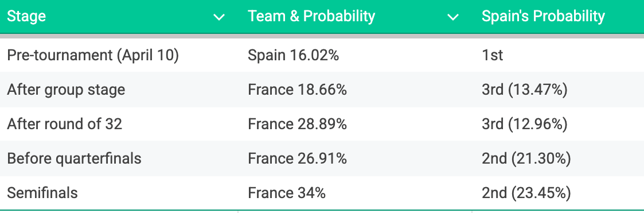This screenshot has height=213, width=644.
Task: Click the Team & Probability header text
Action: 311,17
